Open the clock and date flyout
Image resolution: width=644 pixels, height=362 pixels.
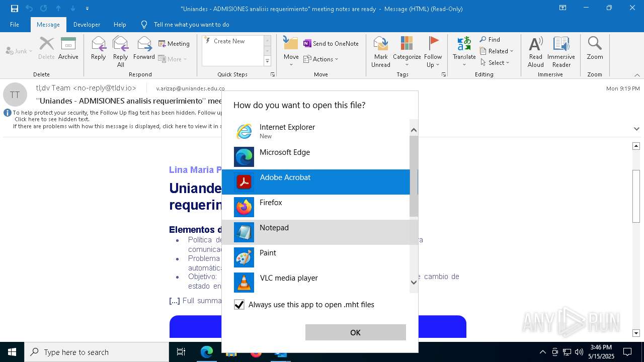tap(601, 352)
